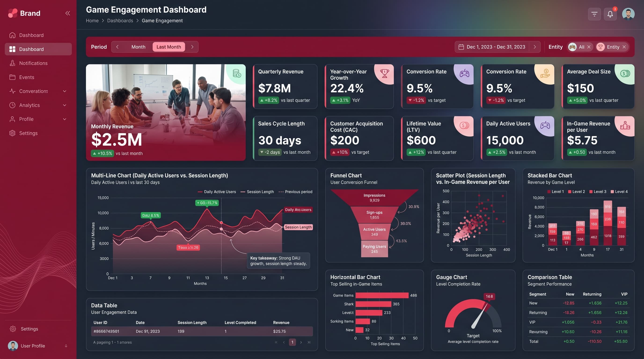Viewport: 644px width, 359px height.
Task: Open the Monthly Revenue team photo card
Action: (166, 112)
